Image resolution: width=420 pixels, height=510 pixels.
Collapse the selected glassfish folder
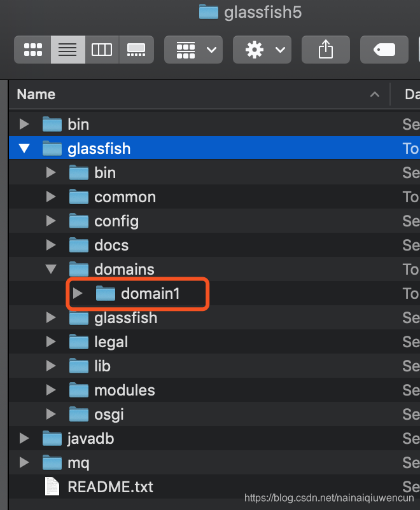[x=24, y=148]
